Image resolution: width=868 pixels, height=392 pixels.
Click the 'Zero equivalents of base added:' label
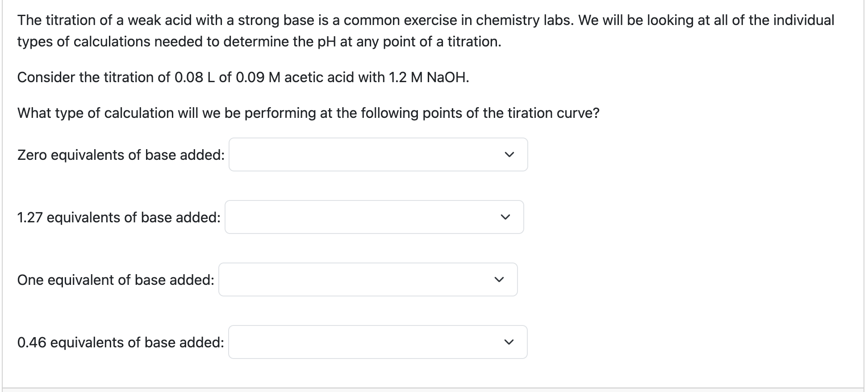[121, 155]
